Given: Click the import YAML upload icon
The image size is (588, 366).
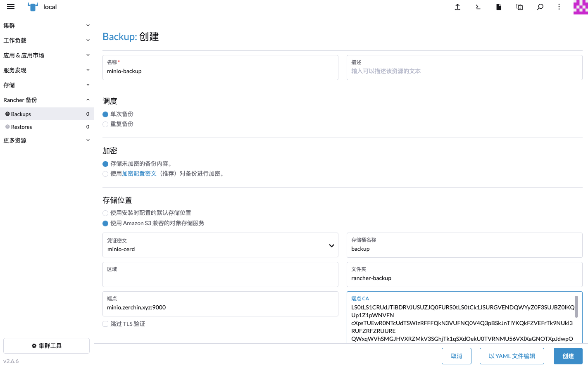Looking at the screenshot, I should 457,7.
